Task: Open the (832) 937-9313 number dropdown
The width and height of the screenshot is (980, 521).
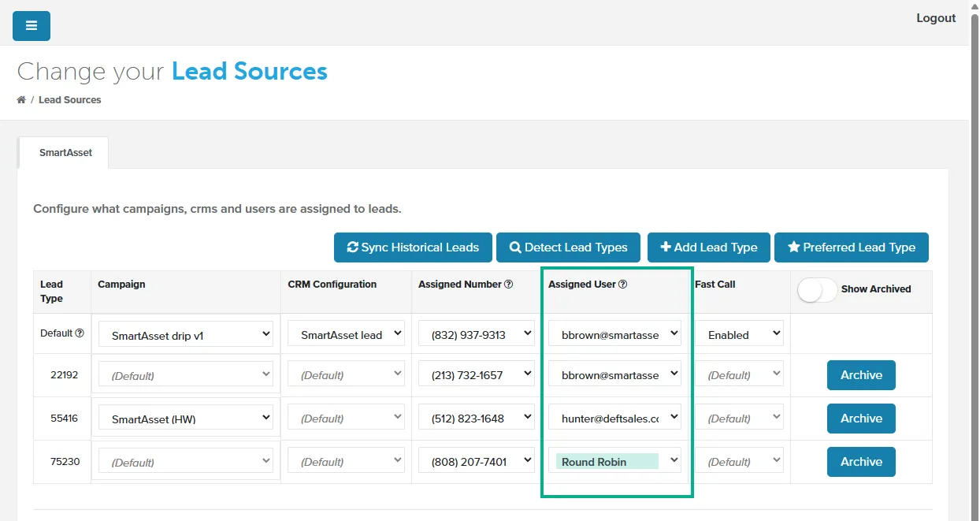Action: coord(476,334)
